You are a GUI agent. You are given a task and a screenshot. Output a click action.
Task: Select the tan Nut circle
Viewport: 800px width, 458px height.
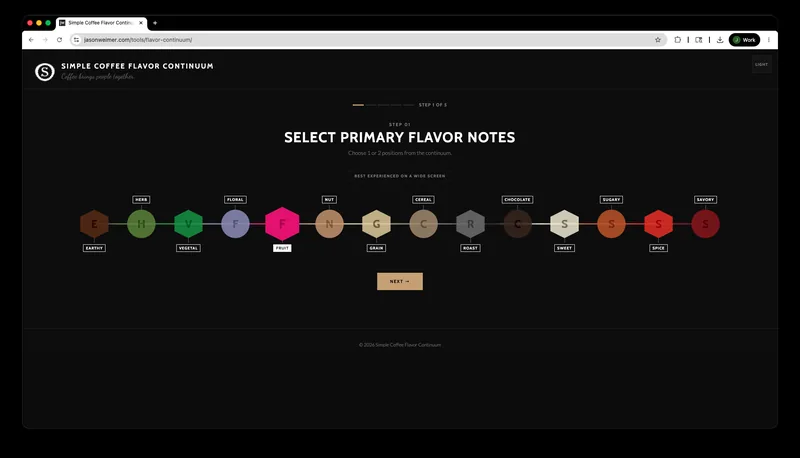tap(329, 224)
